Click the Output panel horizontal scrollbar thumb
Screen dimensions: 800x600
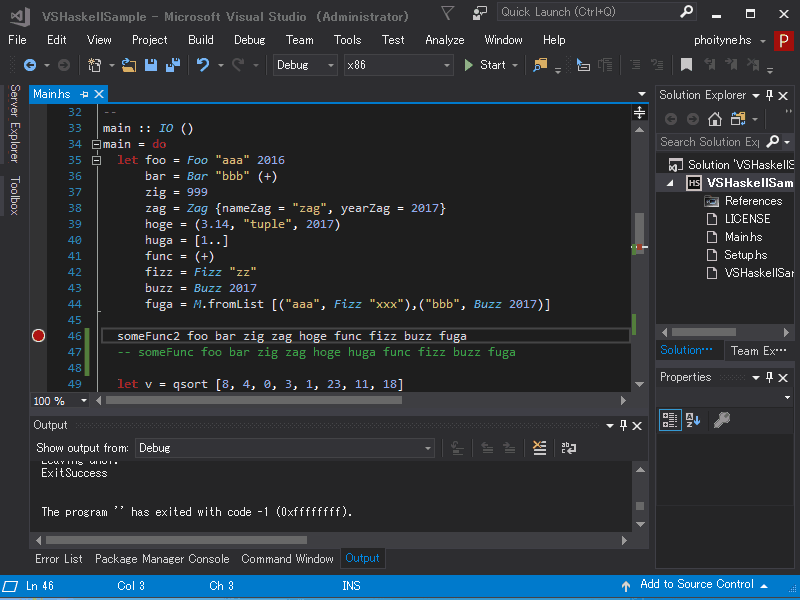[177, 540]
